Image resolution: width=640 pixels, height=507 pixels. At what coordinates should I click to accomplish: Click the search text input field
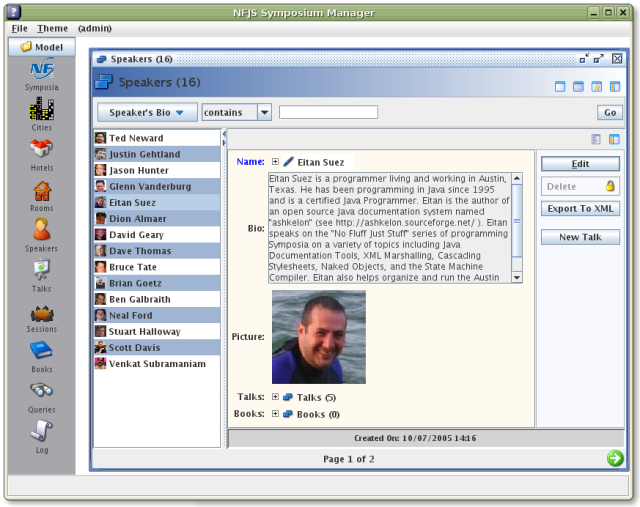pyautogui.click(x=328, y=112)
